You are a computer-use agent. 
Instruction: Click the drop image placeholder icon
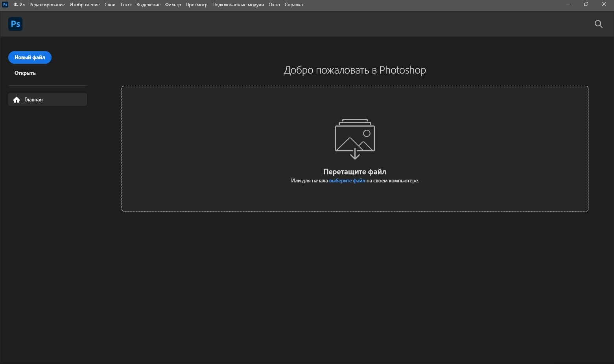(x=355, y=139)
